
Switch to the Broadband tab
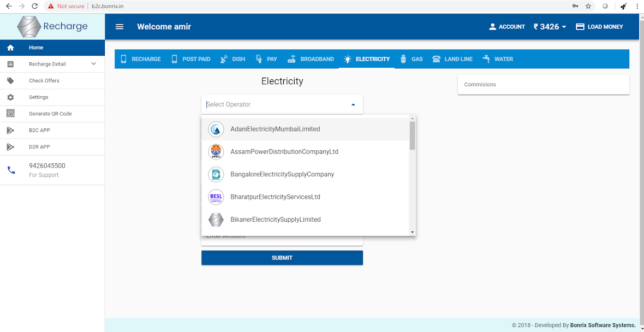point(311,59)
